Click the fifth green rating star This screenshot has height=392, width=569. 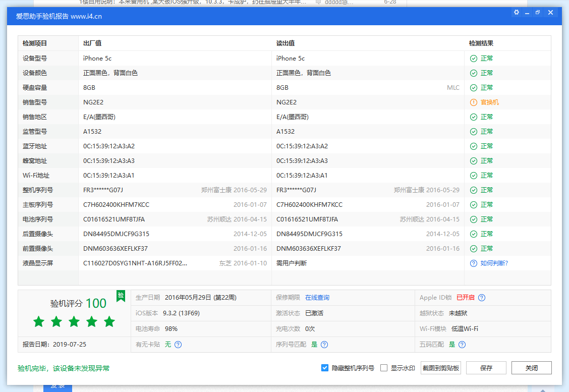pyautogui.click(x=109, y=321)
